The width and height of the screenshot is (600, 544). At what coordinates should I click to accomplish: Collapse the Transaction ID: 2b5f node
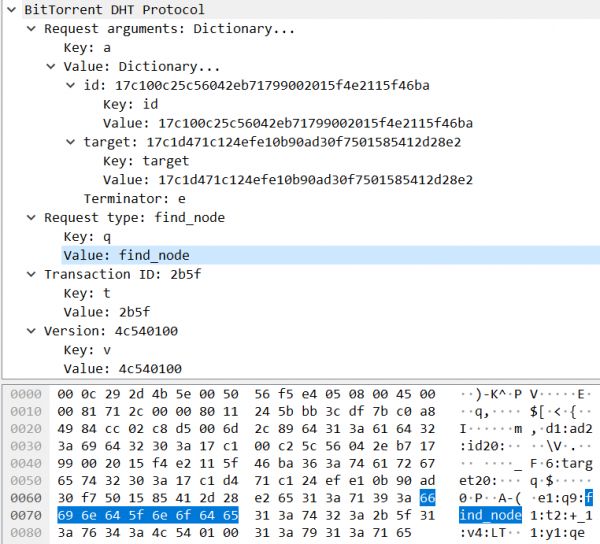pos(31,274)
